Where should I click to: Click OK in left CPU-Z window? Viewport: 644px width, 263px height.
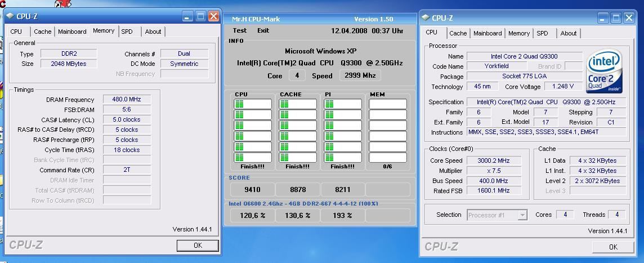click(x=198, y=246)
